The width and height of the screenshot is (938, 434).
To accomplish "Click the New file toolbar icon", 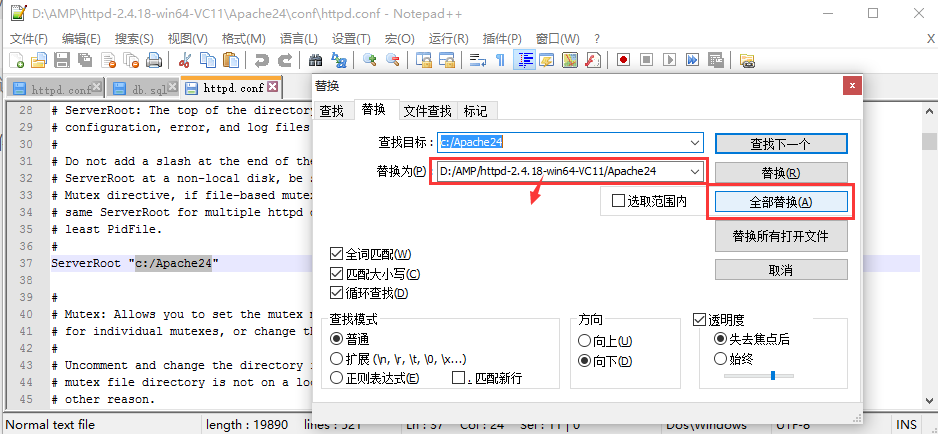I will tap(17, 60).
